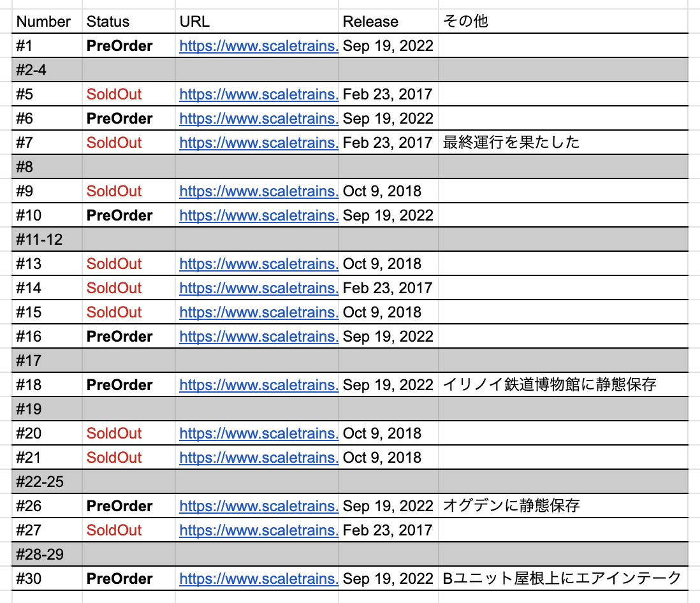
Task: Click the PreOrder status for #6
Action: coord(119,119)
